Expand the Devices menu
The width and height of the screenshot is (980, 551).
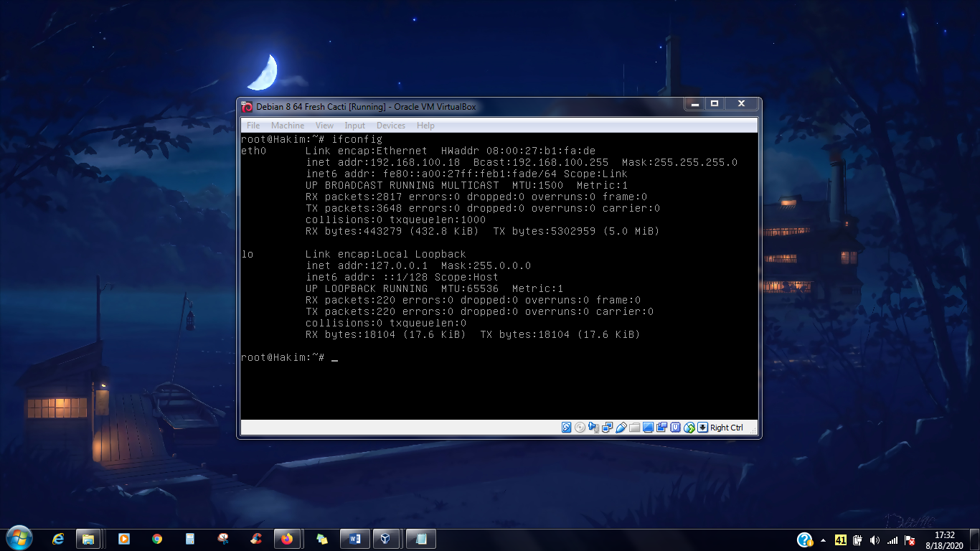coord(391,126)
